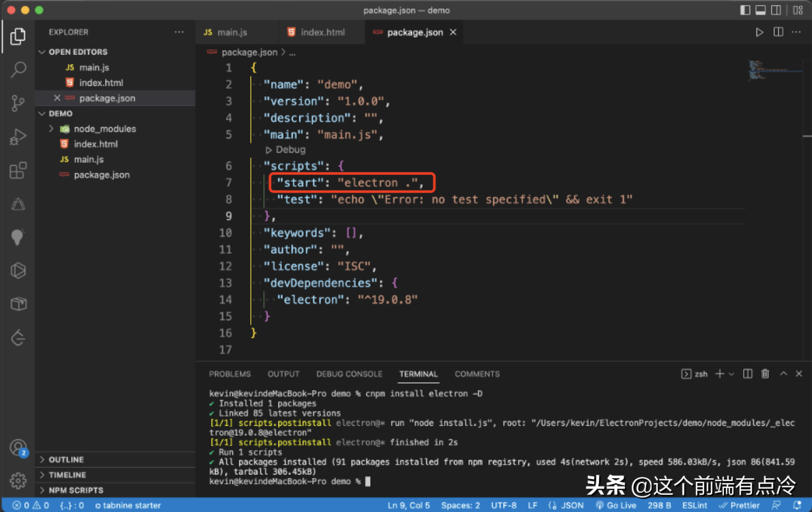The width and height of the screenshot is (812, 512).
Task: Expand the node_modules folder
Action: 51,129
